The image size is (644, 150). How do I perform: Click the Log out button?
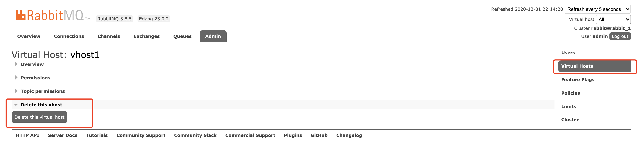click(620, 36)
